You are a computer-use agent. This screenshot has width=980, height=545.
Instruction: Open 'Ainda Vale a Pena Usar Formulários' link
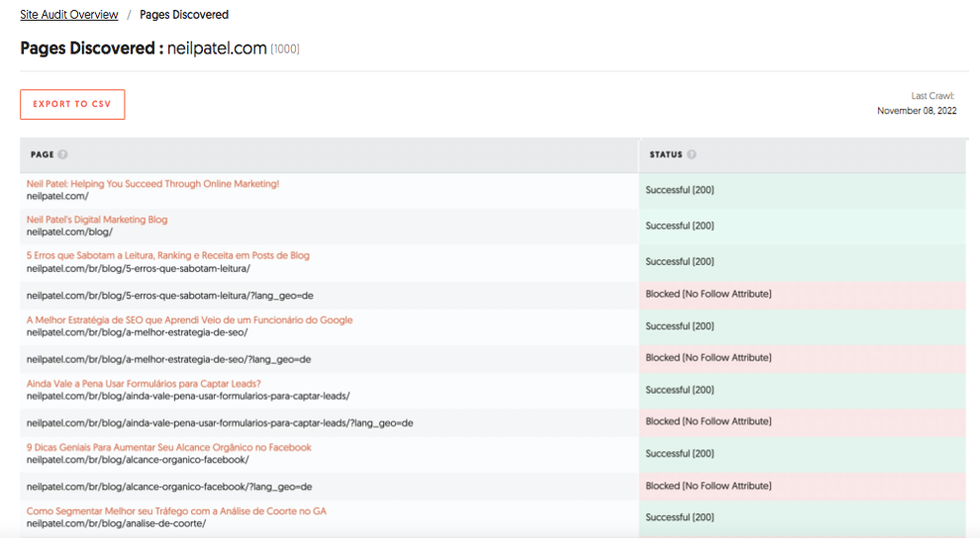click(144, 384)
